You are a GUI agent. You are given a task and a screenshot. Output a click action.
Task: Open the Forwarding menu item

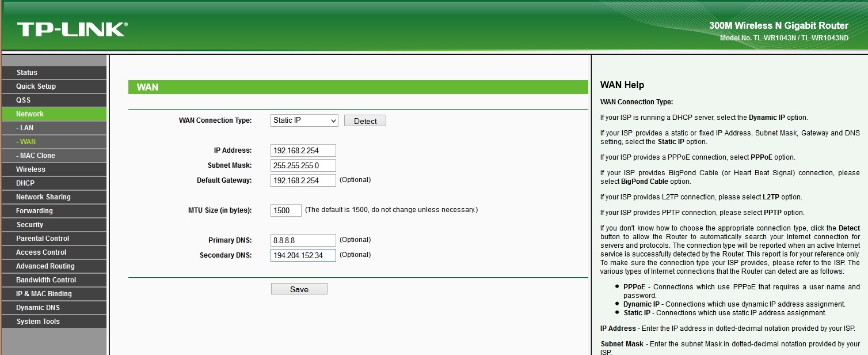pyautogui.click(x=54, y=211)
